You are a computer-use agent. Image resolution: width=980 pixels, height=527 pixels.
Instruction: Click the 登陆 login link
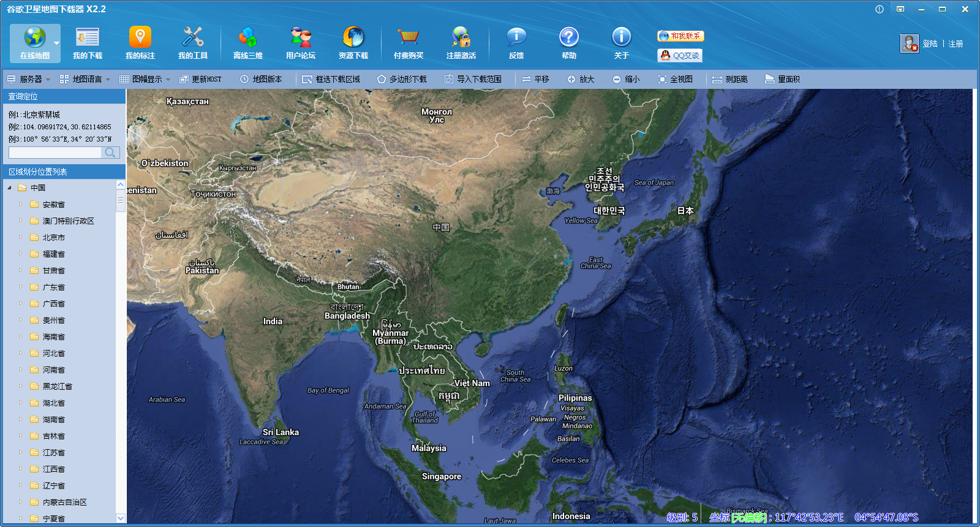pyautogui.click(x=930, y=44)
